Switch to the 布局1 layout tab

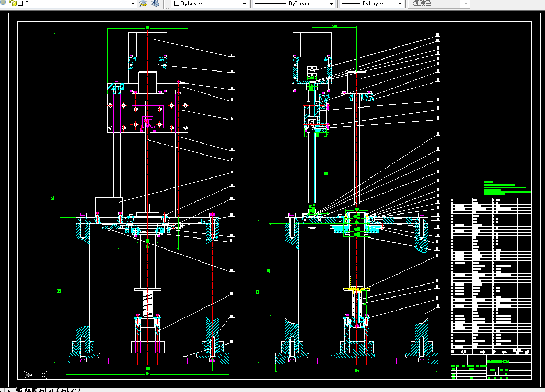coord(46,389)
